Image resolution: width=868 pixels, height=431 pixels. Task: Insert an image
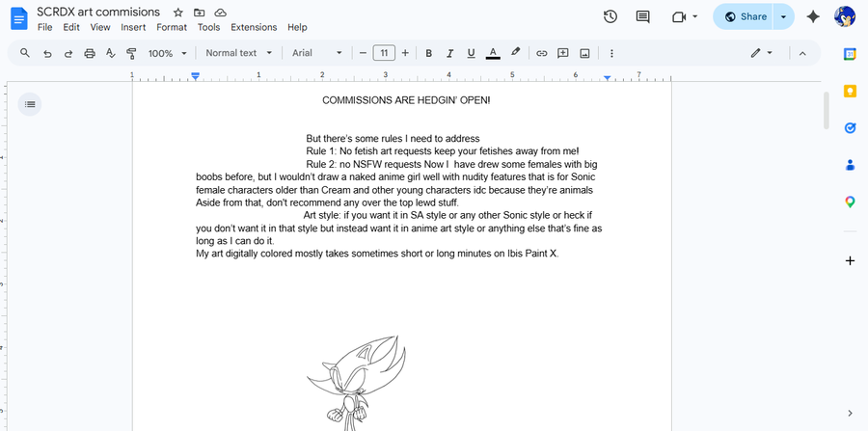584,53
